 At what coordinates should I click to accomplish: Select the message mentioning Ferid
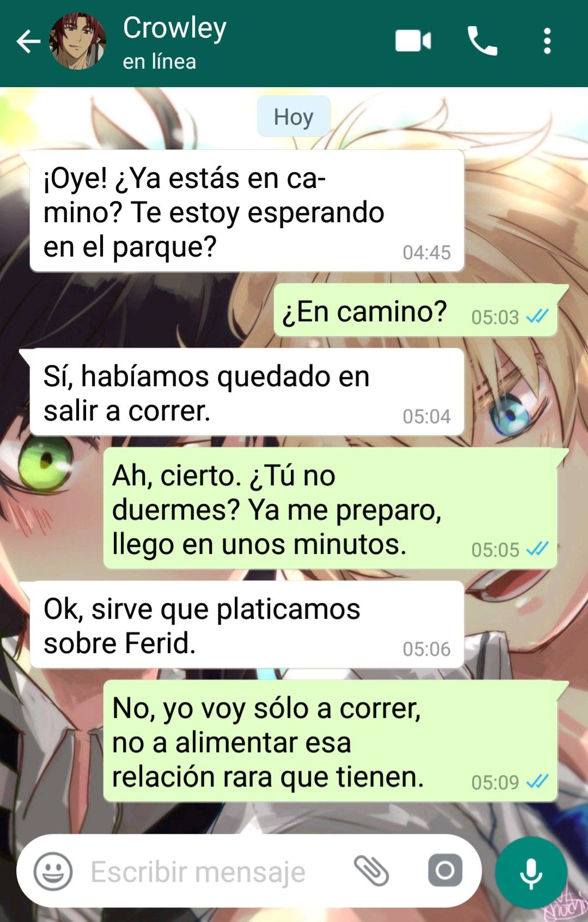click(x=247, y=625)
